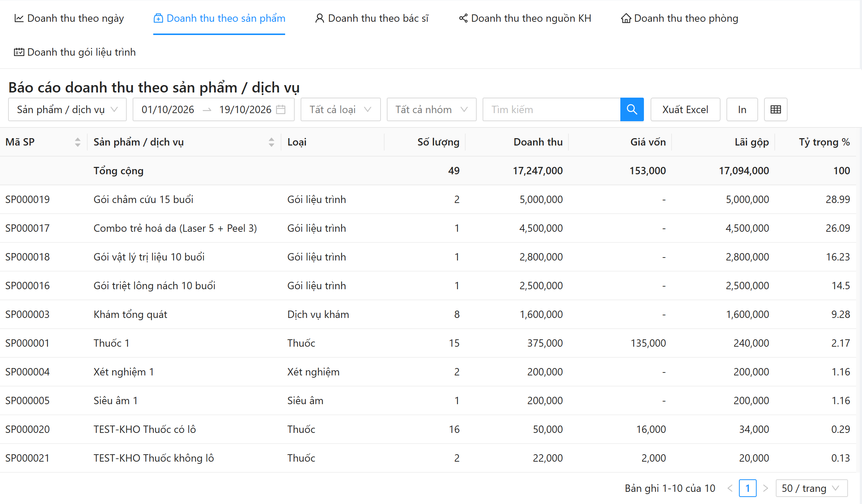
Task: Focus the Tìm kiếm search field
Action: (551, 109)
